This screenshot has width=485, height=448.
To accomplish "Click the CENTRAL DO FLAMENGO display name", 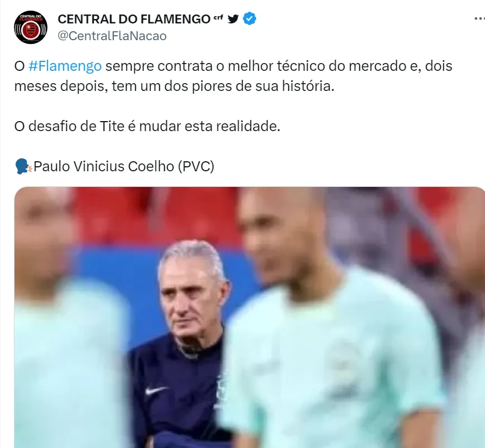I will 134,19.
